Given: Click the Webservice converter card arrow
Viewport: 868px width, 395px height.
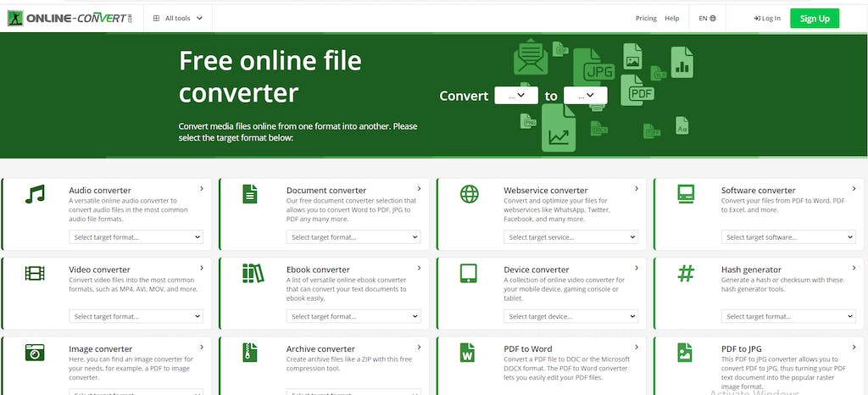Looking at the screenshot, I should (637, 189).
